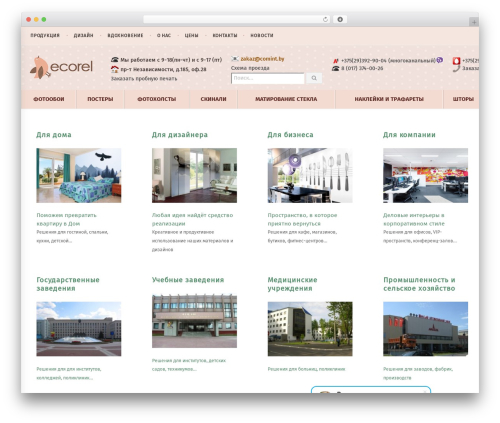Click the Медицинские учреждения heading
The width and height of the screenshot is (500, 423).
click(x=292, y=284)
